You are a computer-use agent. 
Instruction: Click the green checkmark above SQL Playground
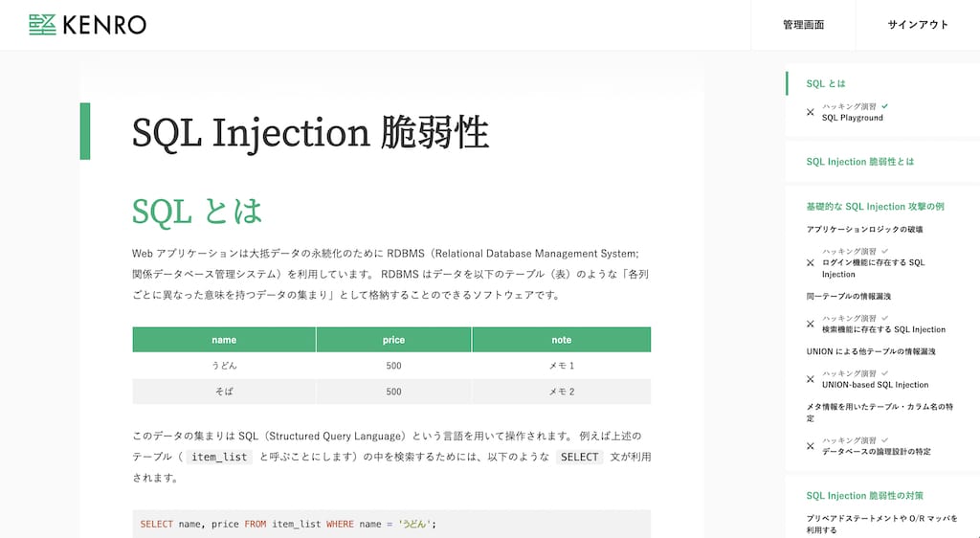click(x=885, y=105)
